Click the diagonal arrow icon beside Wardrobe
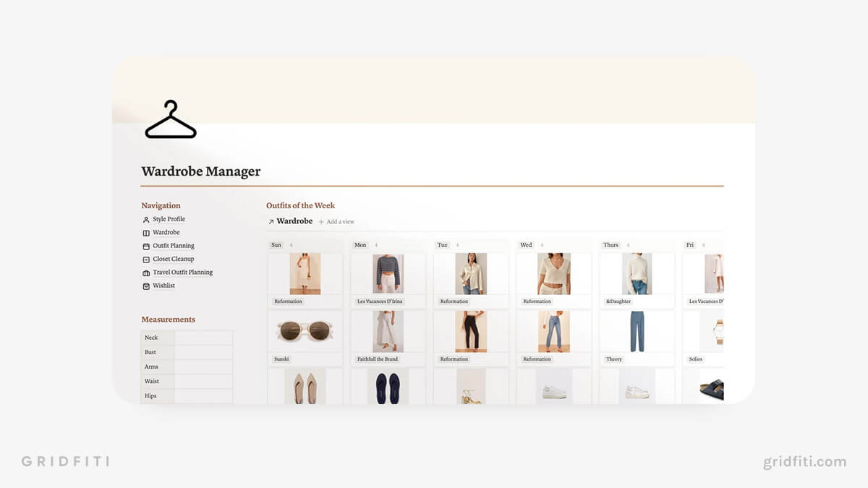Image resolution: width=868 pixels, height=488 pixels. point(271,221)
